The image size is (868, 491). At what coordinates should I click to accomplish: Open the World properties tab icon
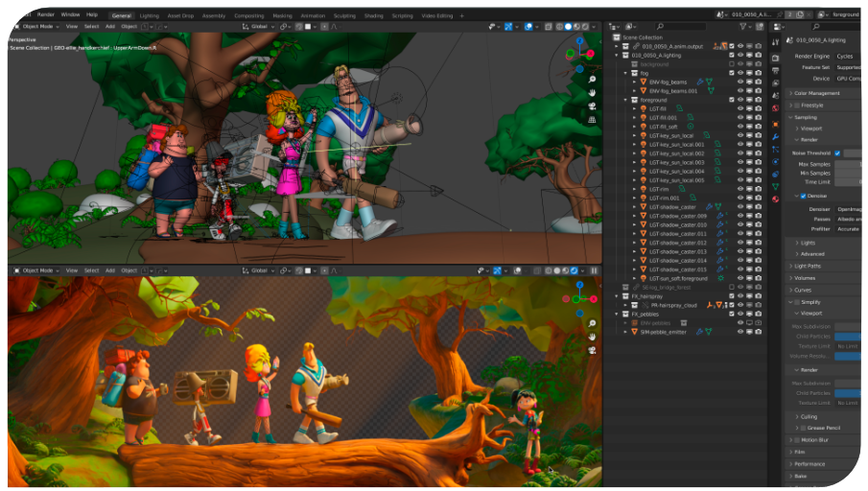pyautogui.click(x=775, y=109)
